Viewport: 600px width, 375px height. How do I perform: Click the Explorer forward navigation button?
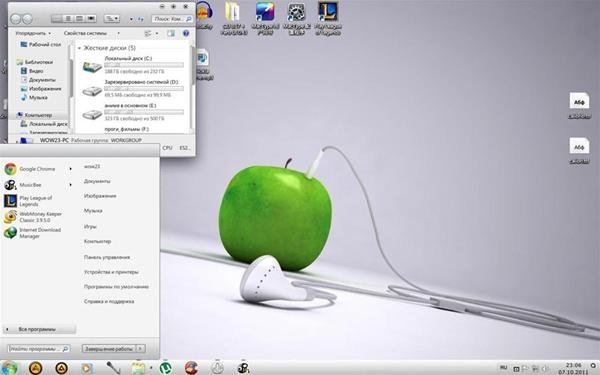27,19
